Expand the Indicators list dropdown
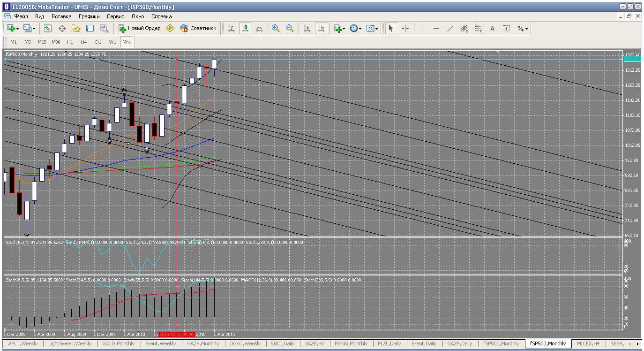The width and height of the screenshot is (644, 351). click(x=344, y=29)
